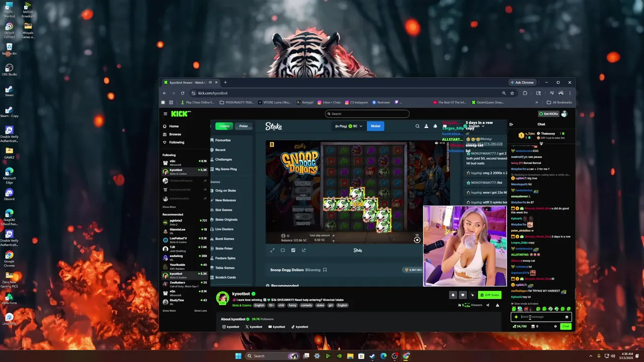Open chat settings gear icon

coord(555,326)
